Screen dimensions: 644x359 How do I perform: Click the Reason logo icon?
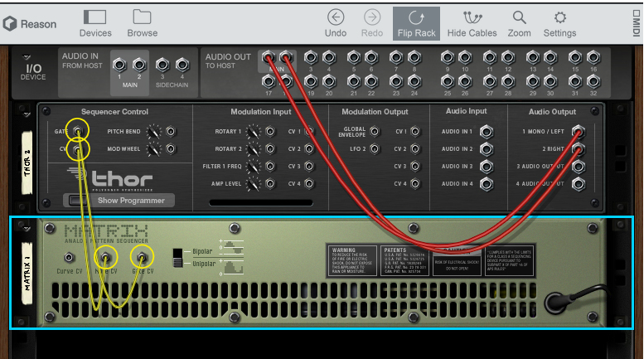coord(10,24)
